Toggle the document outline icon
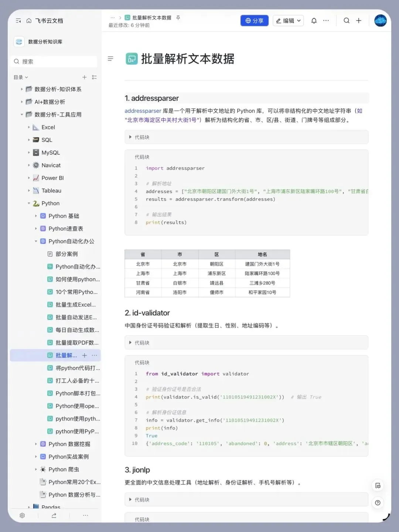The width and height of the screenshot is (399, 532). [x=110, y=59]
